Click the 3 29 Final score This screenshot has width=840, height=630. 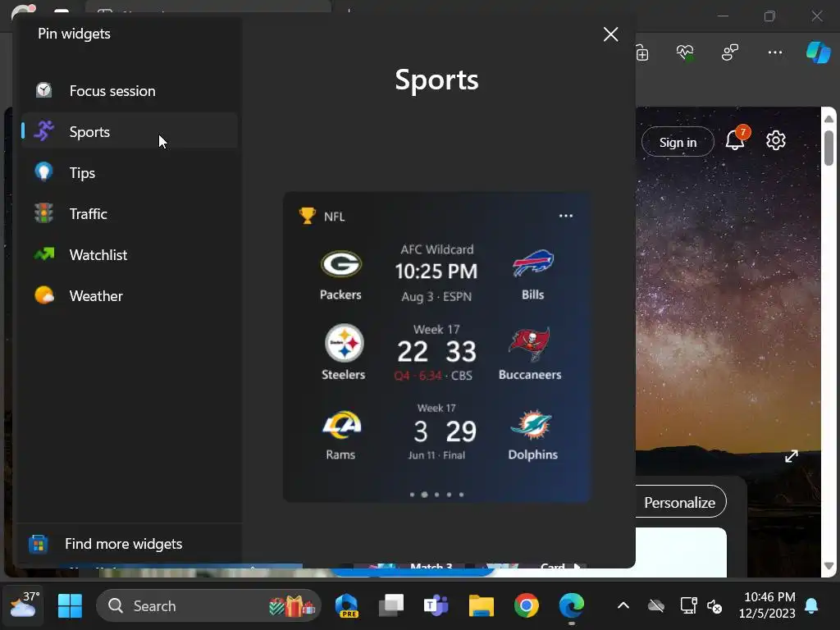[x=445, y=431]
